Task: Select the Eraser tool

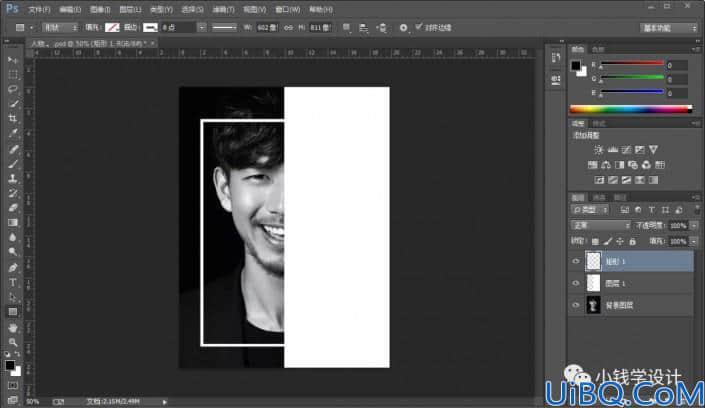Action: 13,208
